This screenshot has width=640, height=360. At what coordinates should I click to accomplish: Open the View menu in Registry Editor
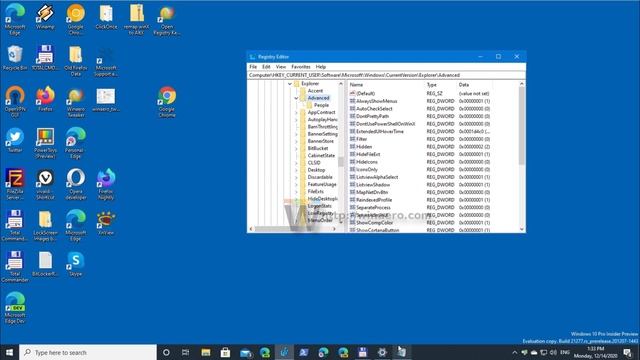pyautogui.click(x=281, y=67)
